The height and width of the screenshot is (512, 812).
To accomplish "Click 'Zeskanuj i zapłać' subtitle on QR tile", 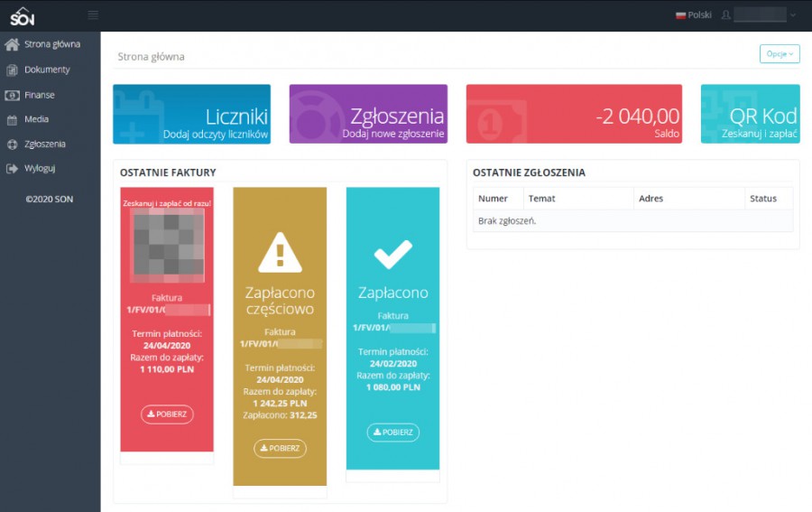I will (x=759, y=134).
